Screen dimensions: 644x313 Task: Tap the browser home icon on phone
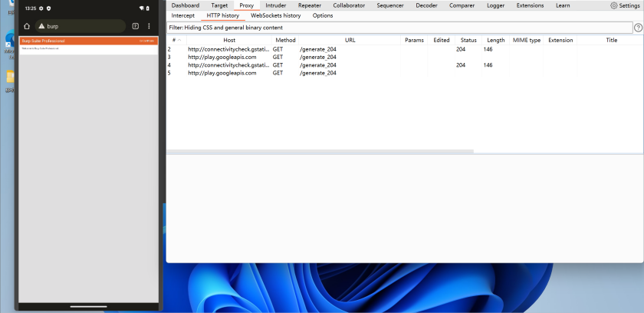(27, 26)
